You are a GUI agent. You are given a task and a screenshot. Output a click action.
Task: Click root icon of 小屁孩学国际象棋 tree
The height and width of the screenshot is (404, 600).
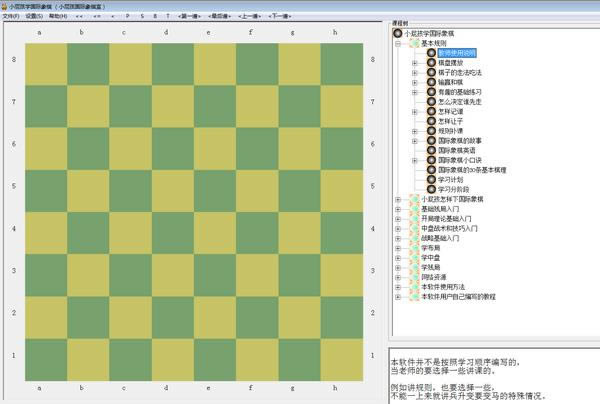pos(398,33)
